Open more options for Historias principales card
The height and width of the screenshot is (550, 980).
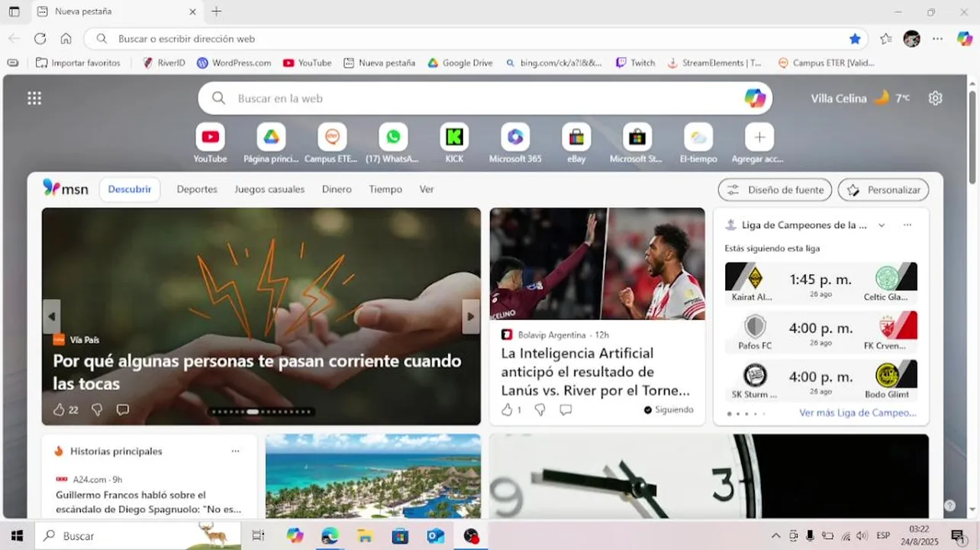[235, 451]
